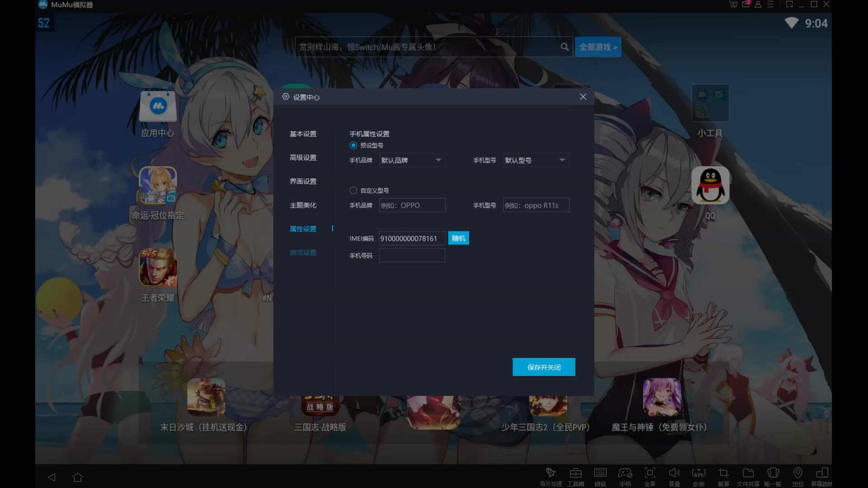Click the 随机 random IMEI button

[458, 238]
